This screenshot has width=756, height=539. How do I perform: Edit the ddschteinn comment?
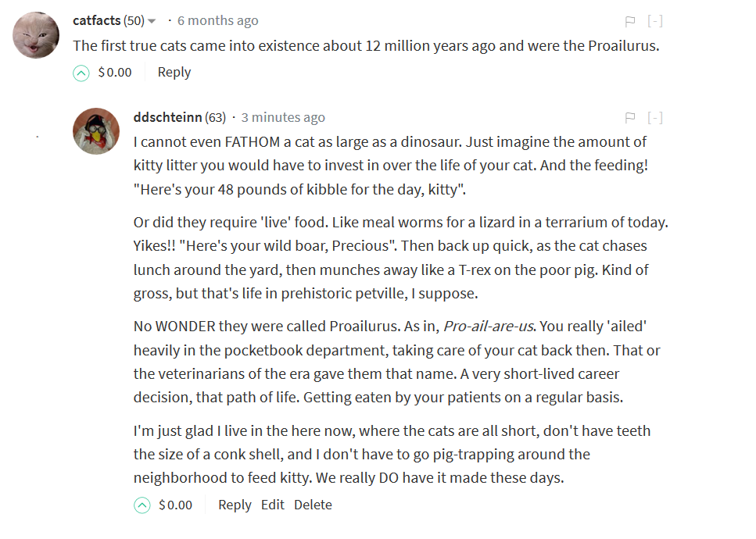click(x=272, y=505)
